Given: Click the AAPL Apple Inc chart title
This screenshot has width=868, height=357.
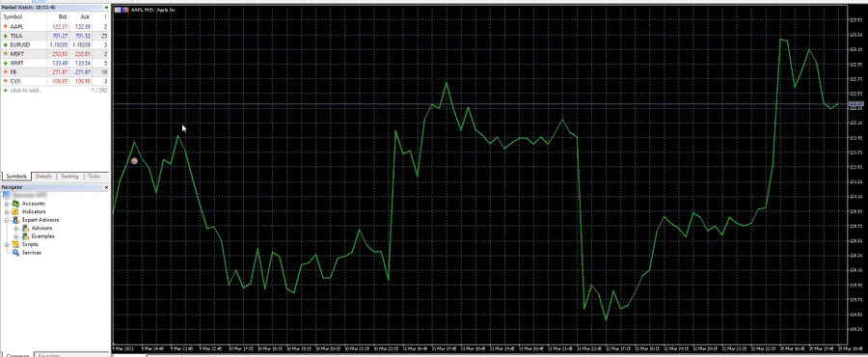Looking at the screenshot, I should (x=152, y=10).
